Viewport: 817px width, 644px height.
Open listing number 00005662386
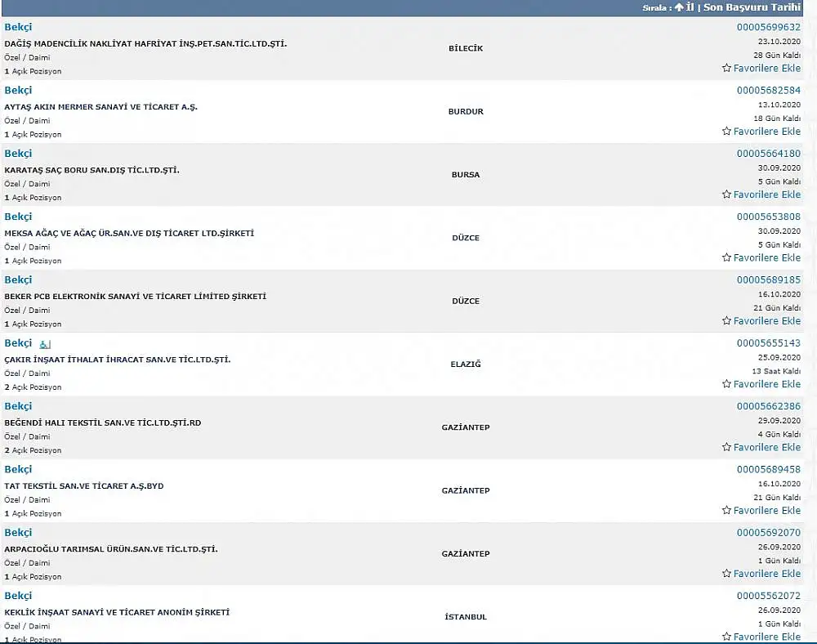[769, 406]
